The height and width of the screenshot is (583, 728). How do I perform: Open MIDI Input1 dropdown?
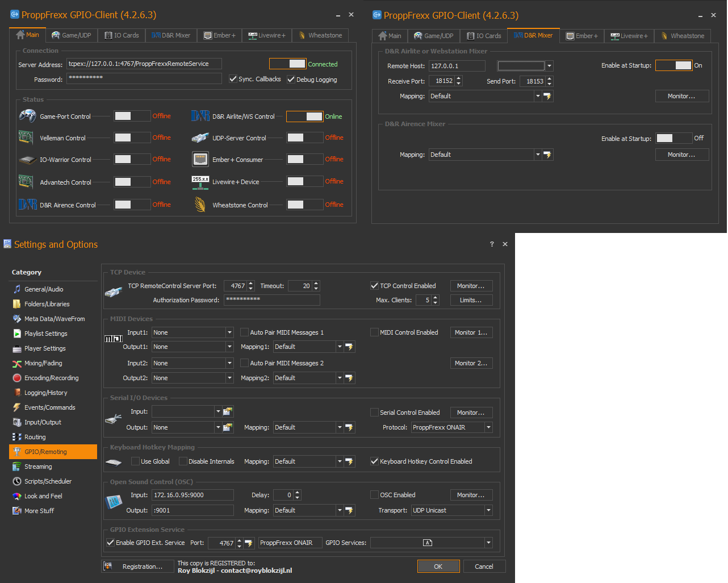point(229,332)
